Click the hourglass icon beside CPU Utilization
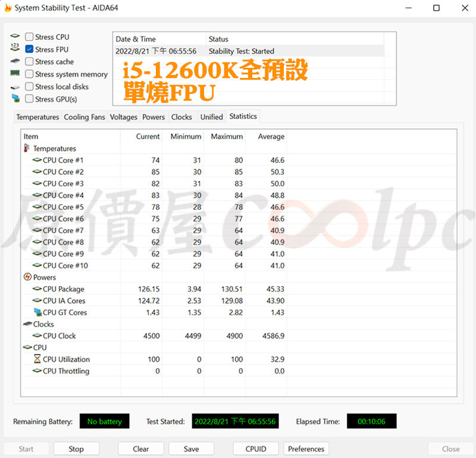The image size is (476, 458). tap(37, 359)
